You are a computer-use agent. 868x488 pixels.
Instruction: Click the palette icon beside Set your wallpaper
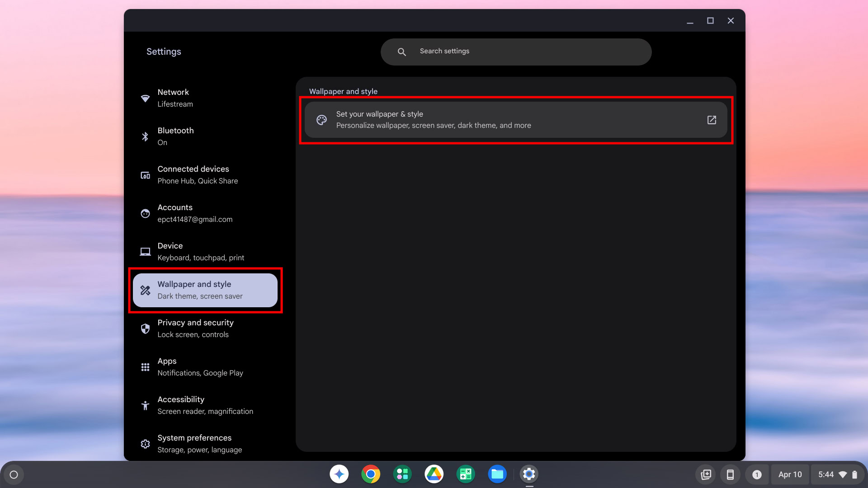(321, 120)
